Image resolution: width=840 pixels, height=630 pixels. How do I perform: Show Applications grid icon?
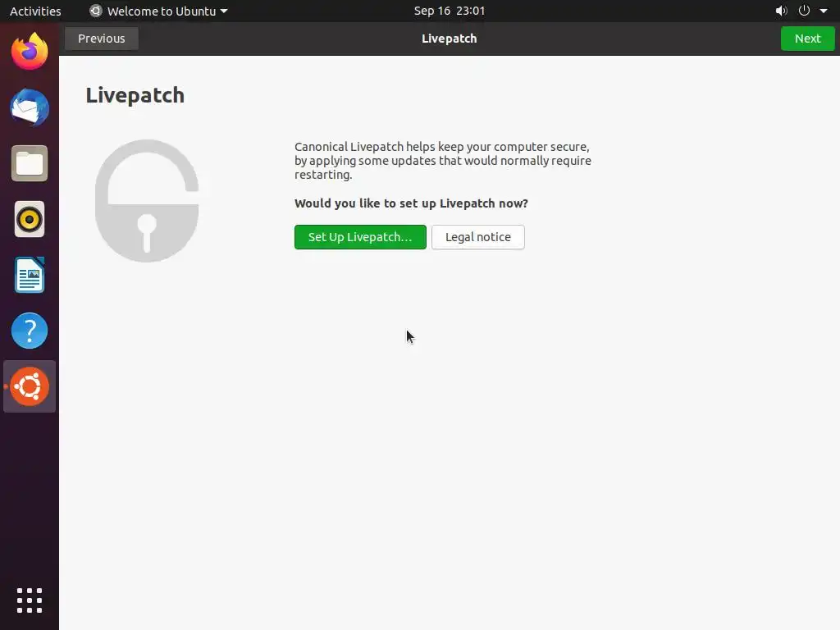pyautogui.click(x=30, y=600)
